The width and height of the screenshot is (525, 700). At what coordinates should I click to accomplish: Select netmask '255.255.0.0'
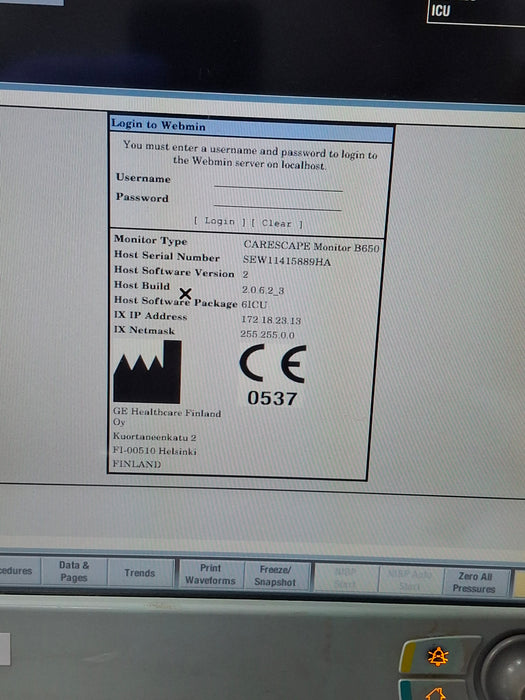tap(267, 334)
